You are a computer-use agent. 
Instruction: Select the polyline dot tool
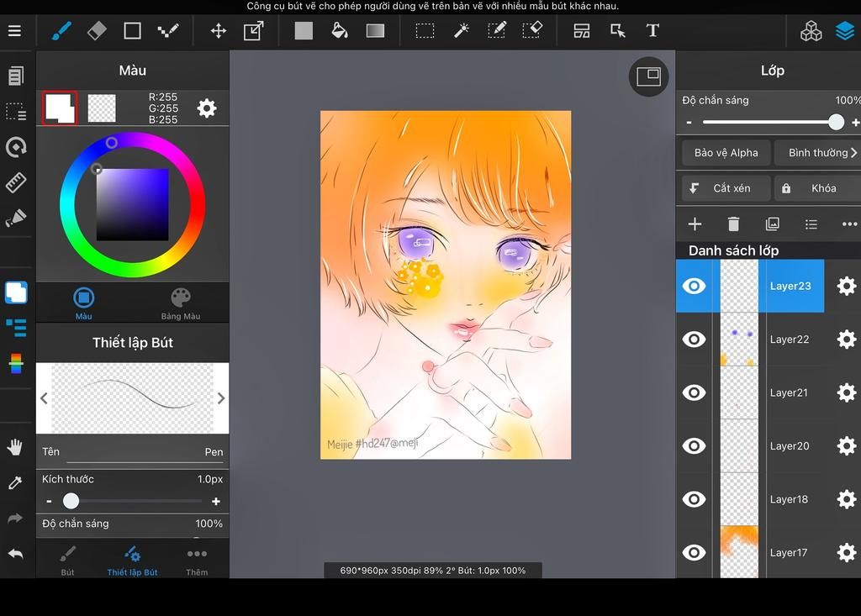click(168, 31)
